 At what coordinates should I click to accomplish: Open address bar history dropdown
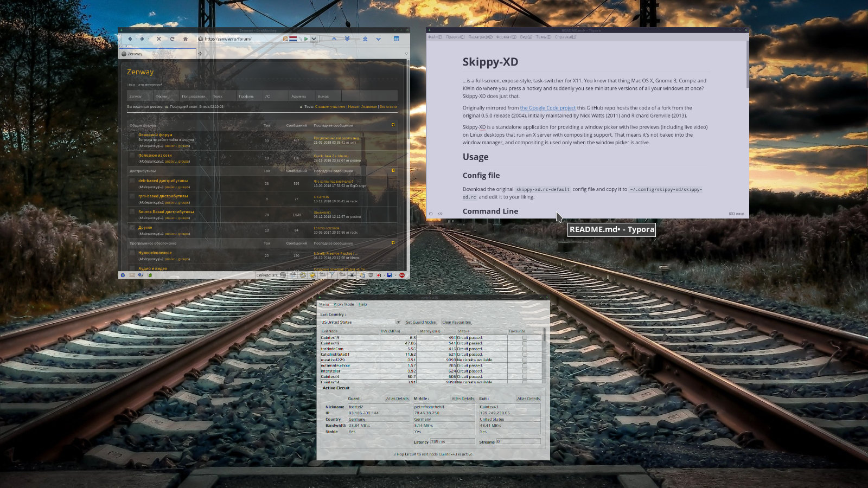(314, 39)
